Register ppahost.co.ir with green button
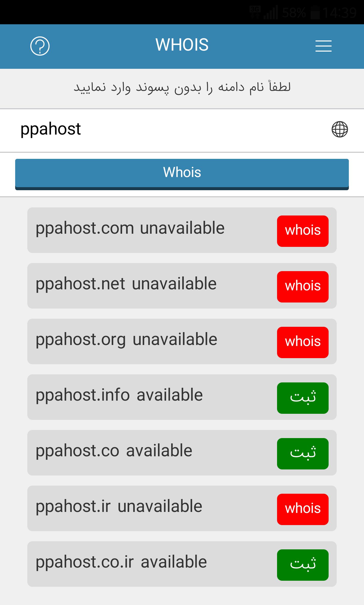 tap(303, 565)
